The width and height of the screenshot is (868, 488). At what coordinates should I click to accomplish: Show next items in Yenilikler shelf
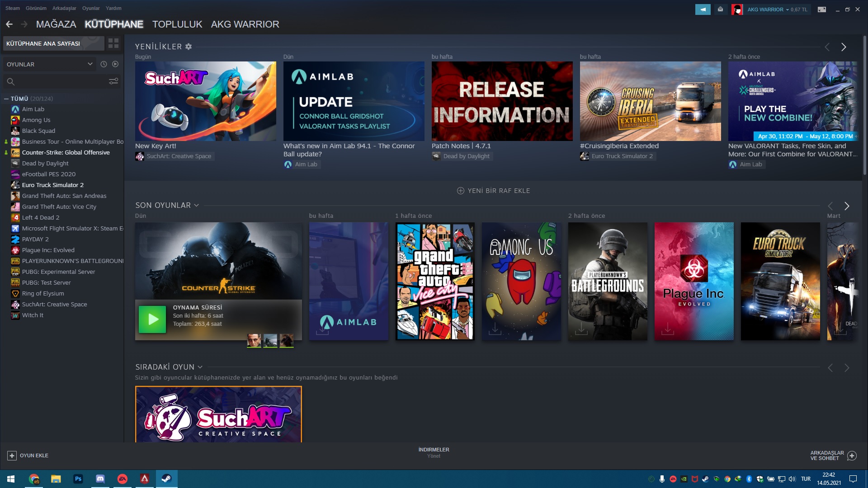[x=844, y=47]
